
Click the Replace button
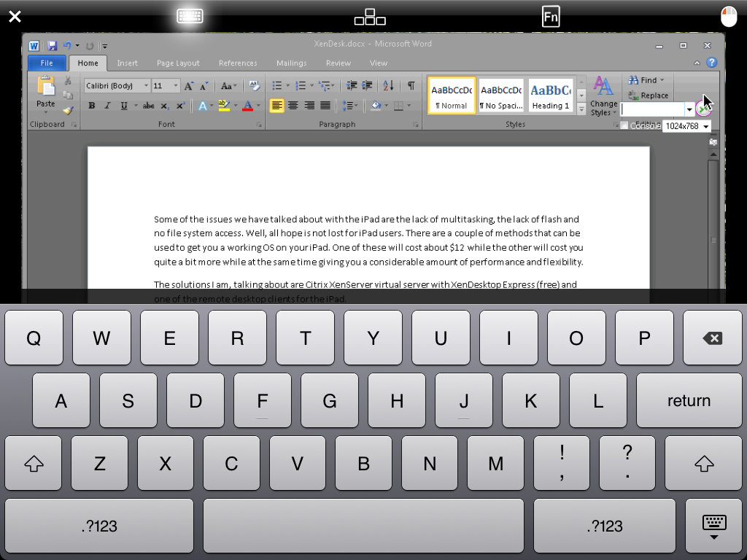tap(648, 96)
